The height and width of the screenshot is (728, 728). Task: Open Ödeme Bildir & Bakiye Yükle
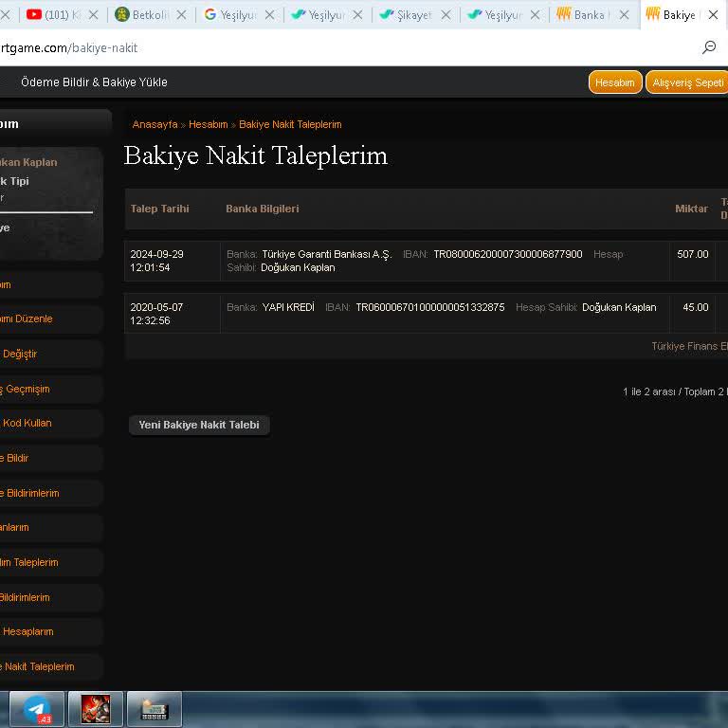click(x=94, y=82)
